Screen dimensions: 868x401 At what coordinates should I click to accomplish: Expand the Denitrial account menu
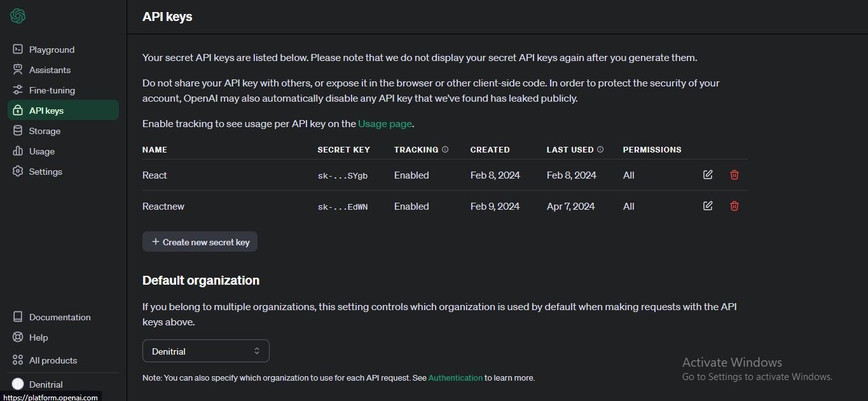[45, 384]
